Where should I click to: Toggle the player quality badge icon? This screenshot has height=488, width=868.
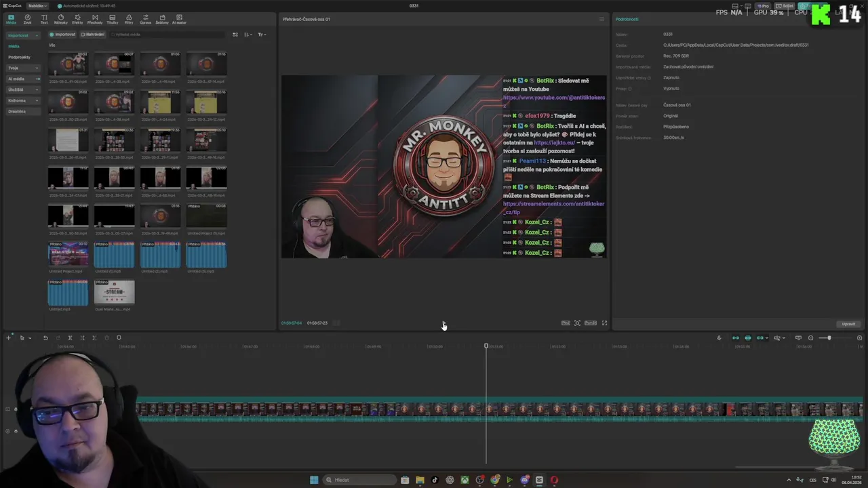tap(566, 323)
